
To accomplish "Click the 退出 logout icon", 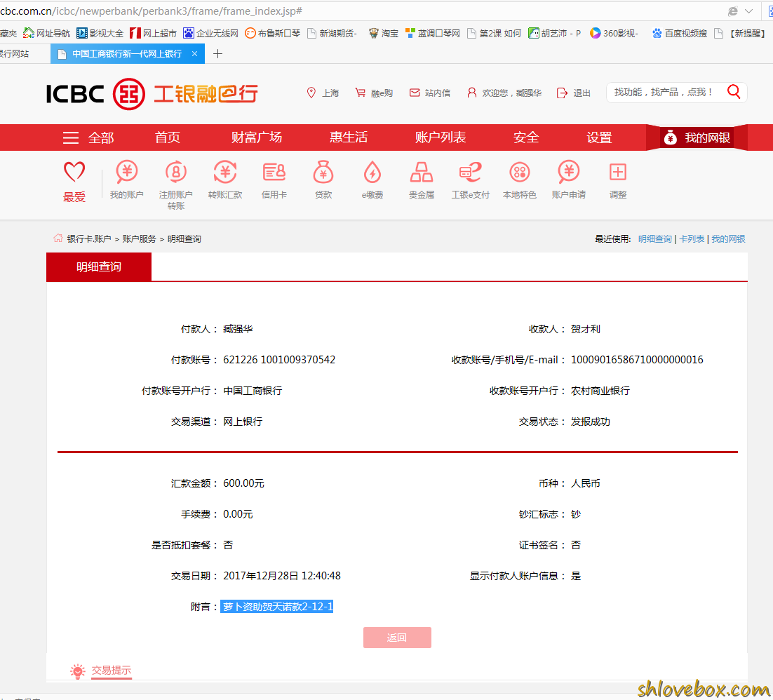I will point(561,93).
